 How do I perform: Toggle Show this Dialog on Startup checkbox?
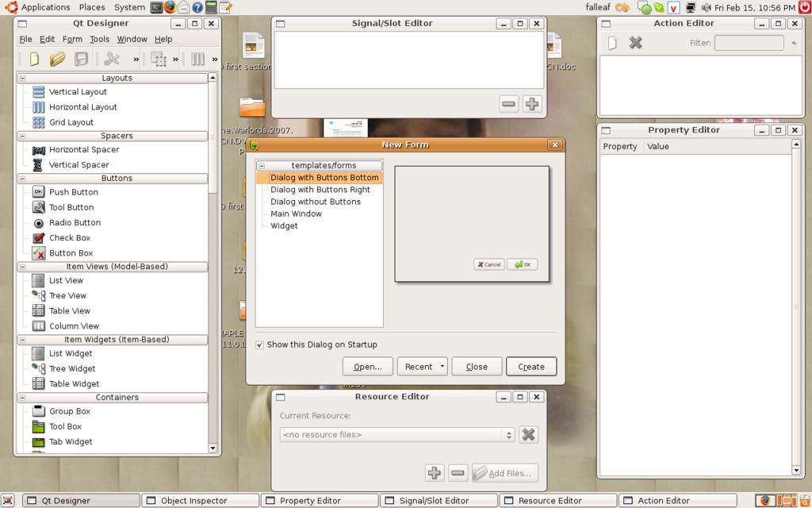pos(259,344)
